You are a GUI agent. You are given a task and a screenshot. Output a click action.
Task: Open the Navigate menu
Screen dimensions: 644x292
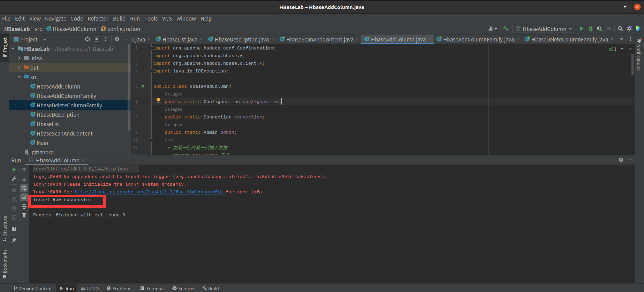55,18
